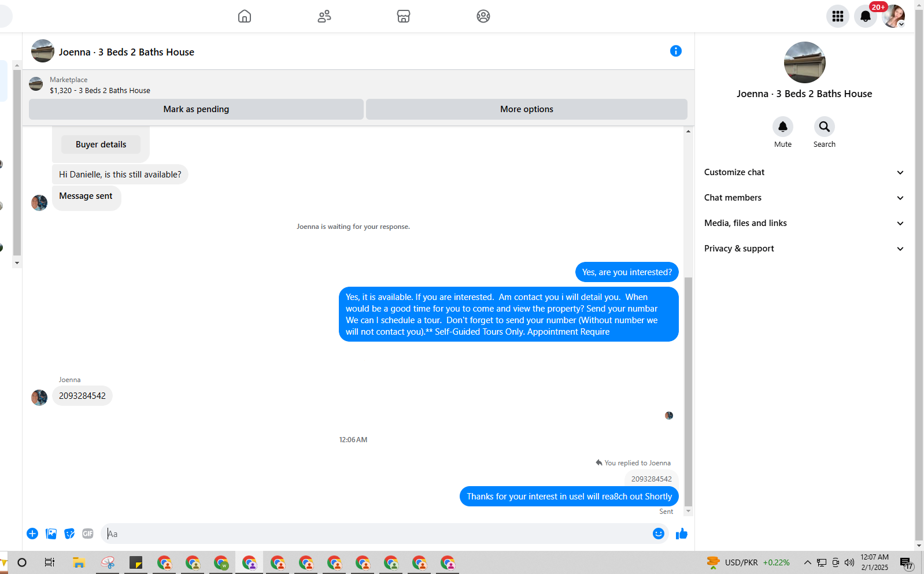Image resolution: width=924 pixels, height=574 pixels.
Task: Click the Mark as pending button
Action: coord(196,109)
